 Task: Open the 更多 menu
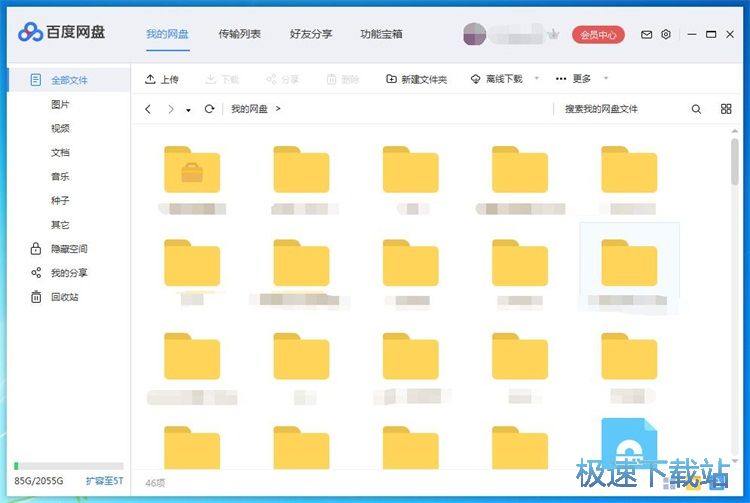point(573,78)
